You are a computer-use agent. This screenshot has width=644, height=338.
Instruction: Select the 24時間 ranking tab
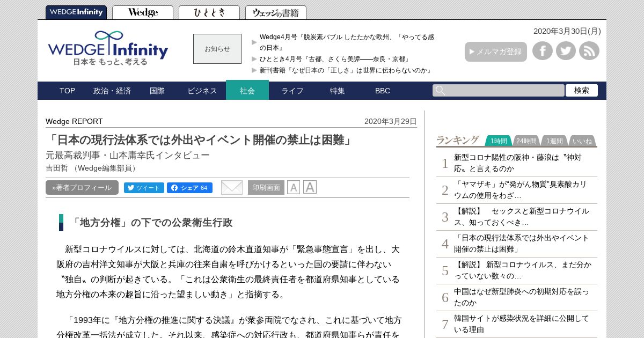526,141
